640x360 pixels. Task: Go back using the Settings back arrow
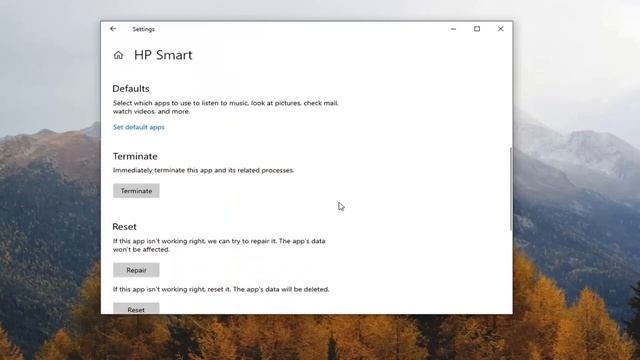point(113,29)
